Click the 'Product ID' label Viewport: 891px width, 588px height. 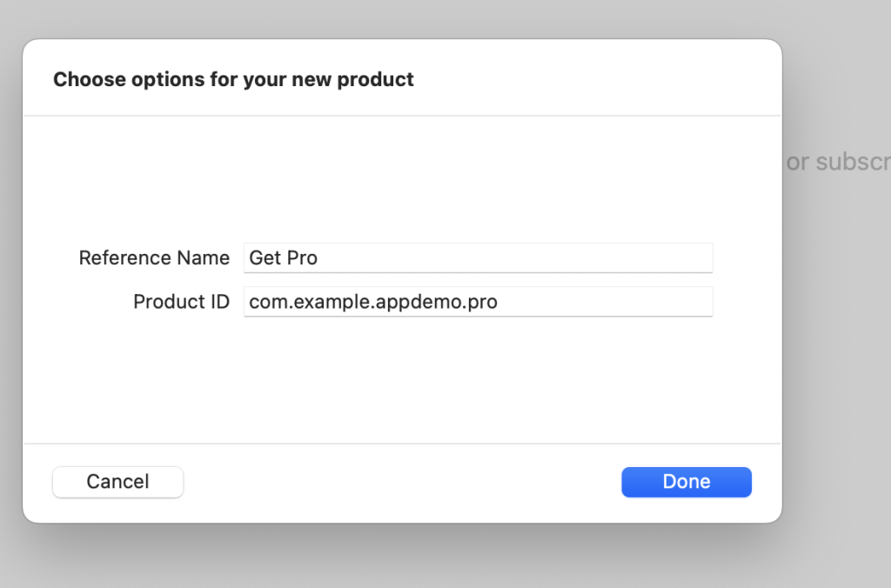tap(181, 302)
